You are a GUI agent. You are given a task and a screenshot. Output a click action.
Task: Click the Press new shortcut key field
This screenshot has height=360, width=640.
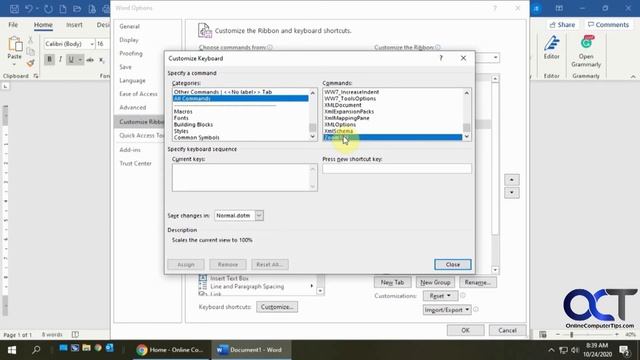[x=397, y=169]
